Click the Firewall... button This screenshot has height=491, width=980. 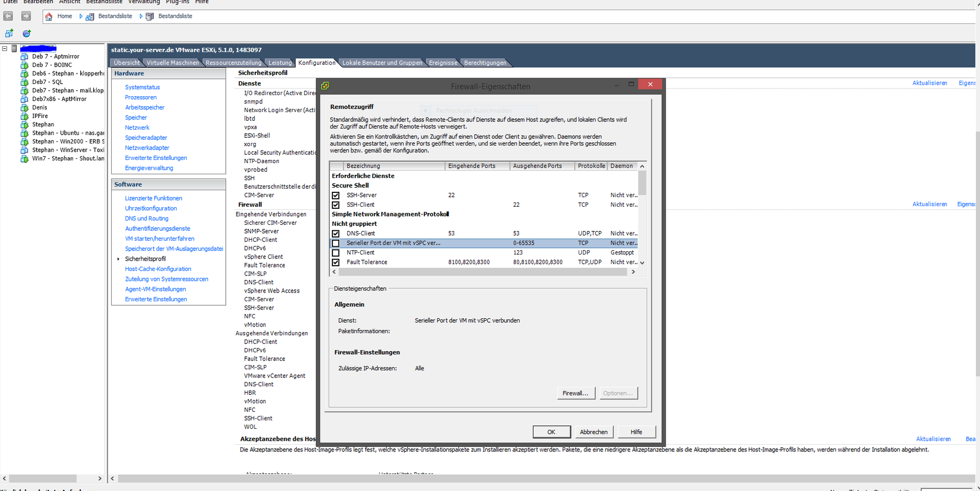coord(576,393)
